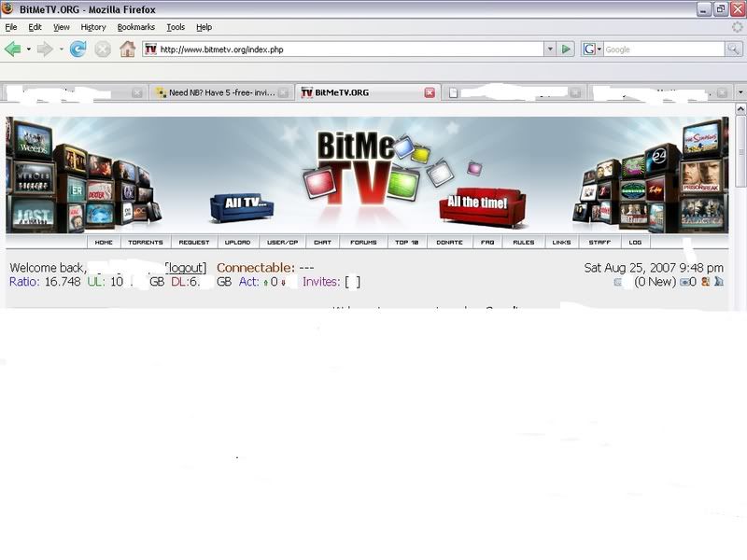Close the 'Need NB? Have 5 -free- invi...' tab
747x560 pixels.
[x=283, y=92]
